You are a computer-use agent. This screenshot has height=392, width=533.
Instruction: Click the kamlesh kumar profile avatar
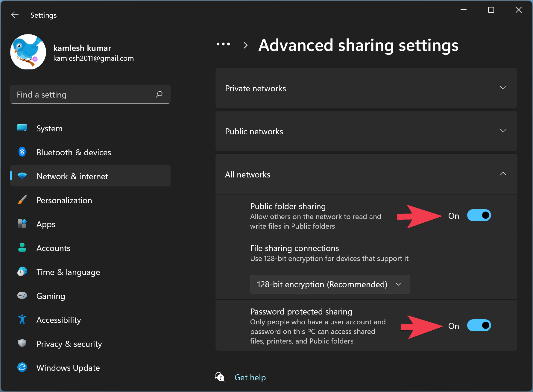click(x=28, y=52)
